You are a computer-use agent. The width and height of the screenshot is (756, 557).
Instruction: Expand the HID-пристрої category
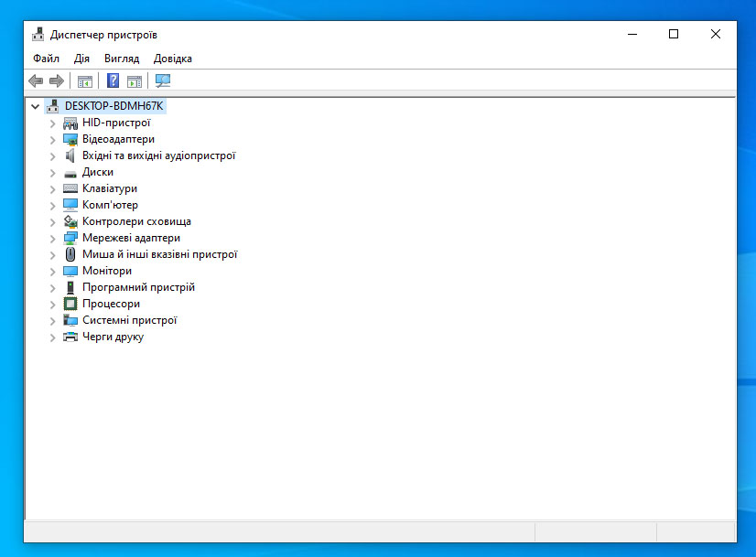[53, 123]
